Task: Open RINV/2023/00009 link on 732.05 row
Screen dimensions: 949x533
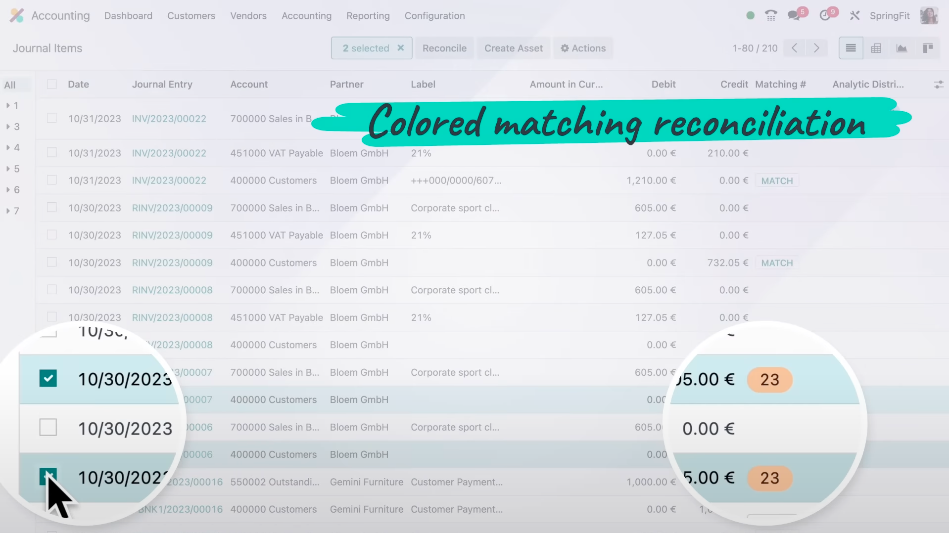Action: point(172,263)
